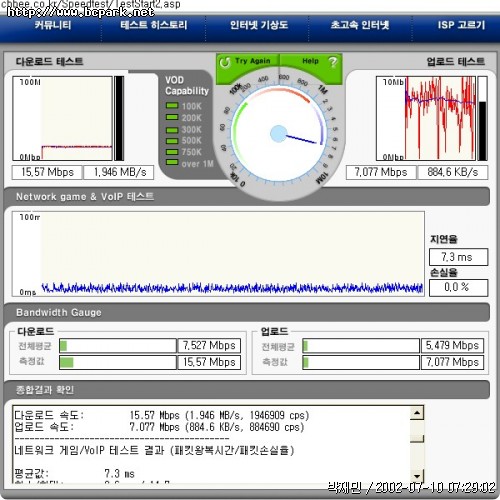Click the VOD Capability heading

187,85
